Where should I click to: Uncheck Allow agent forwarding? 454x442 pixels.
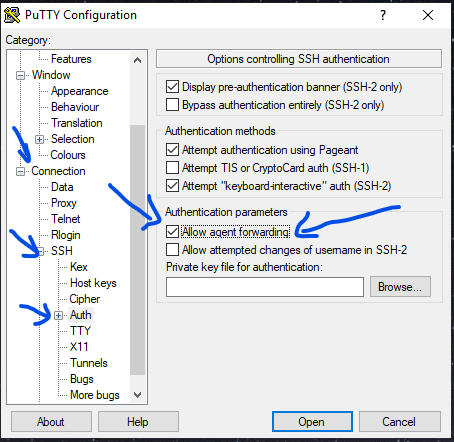[x=172, y=232]
